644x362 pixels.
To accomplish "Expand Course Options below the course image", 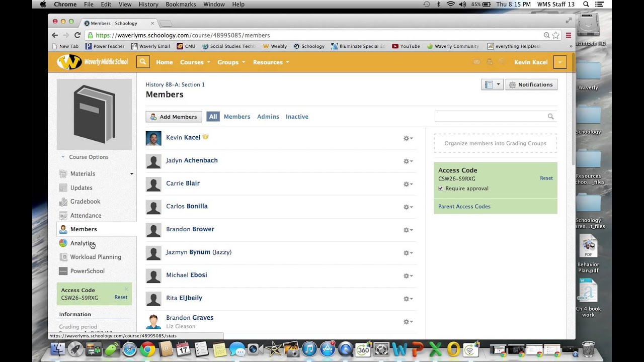I will tap(85, 157).
